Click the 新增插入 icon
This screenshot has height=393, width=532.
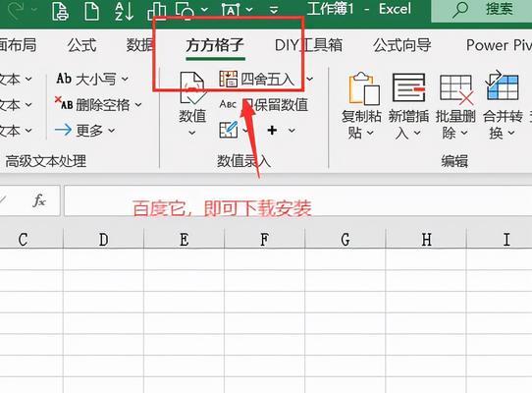pyautogui.click(x=408, y=87)
